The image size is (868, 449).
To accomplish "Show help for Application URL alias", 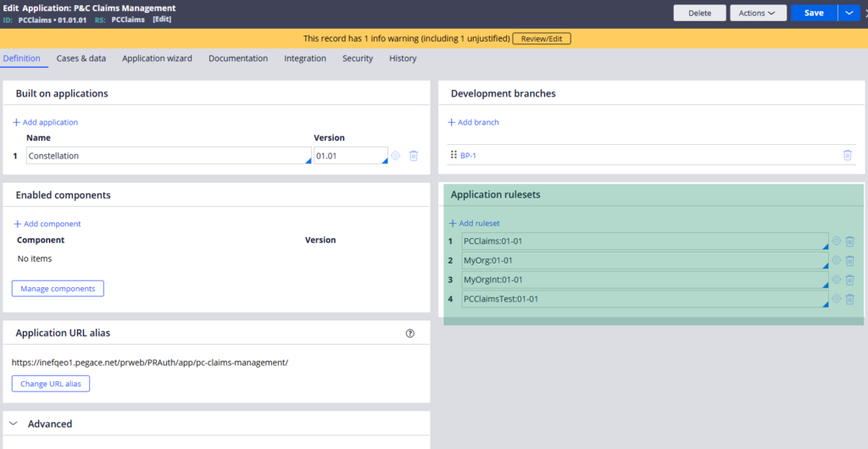I will [410, 334].
